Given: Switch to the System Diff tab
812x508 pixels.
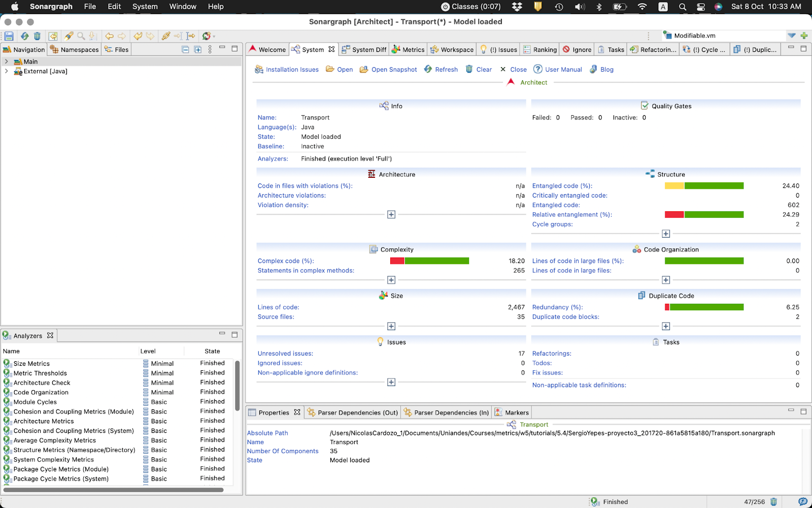Looking at the screenshot, I should coord(364,49).
